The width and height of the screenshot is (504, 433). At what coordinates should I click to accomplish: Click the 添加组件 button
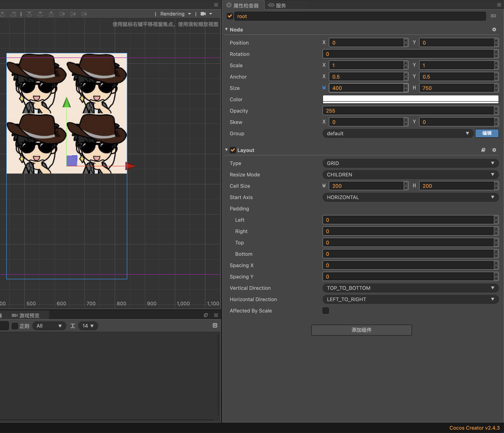pyautogui.click(x=361, y=330)
